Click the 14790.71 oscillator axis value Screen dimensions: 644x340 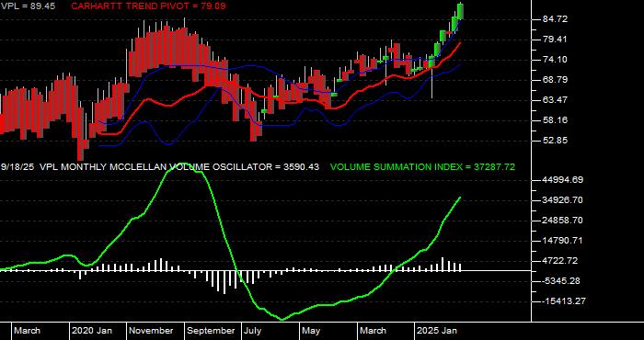563,241
